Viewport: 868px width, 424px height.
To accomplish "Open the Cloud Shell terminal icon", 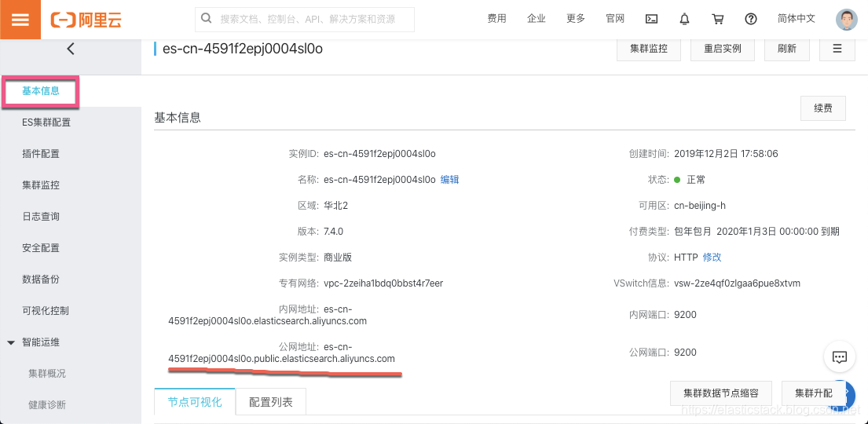I will (651, 19).
